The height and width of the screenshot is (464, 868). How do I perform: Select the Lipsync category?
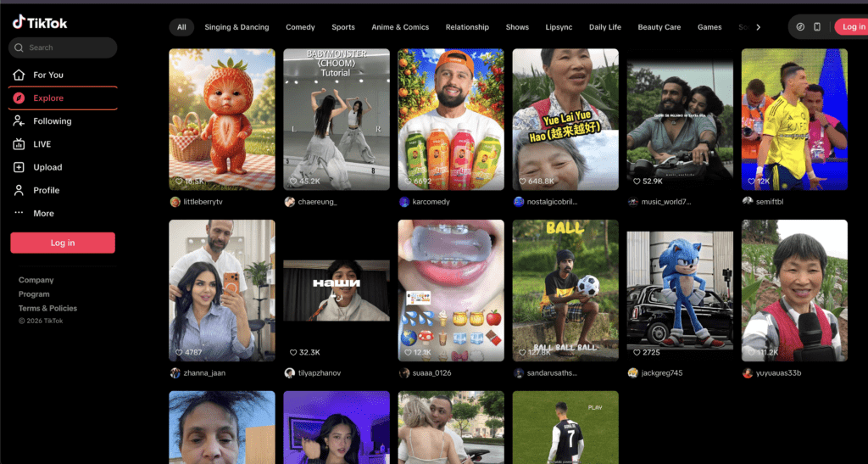click(x=559, y=27)
